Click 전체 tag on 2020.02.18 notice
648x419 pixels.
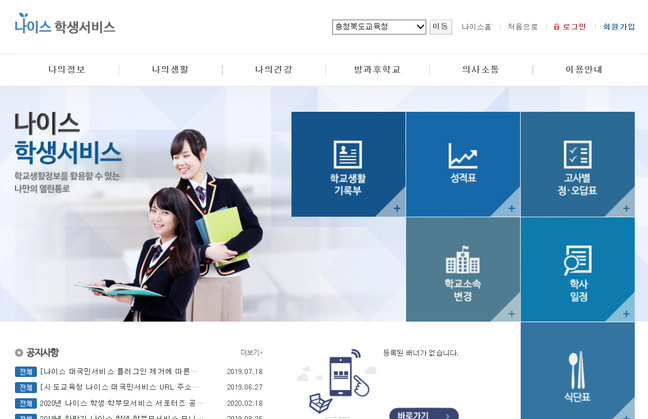(26, 403)
